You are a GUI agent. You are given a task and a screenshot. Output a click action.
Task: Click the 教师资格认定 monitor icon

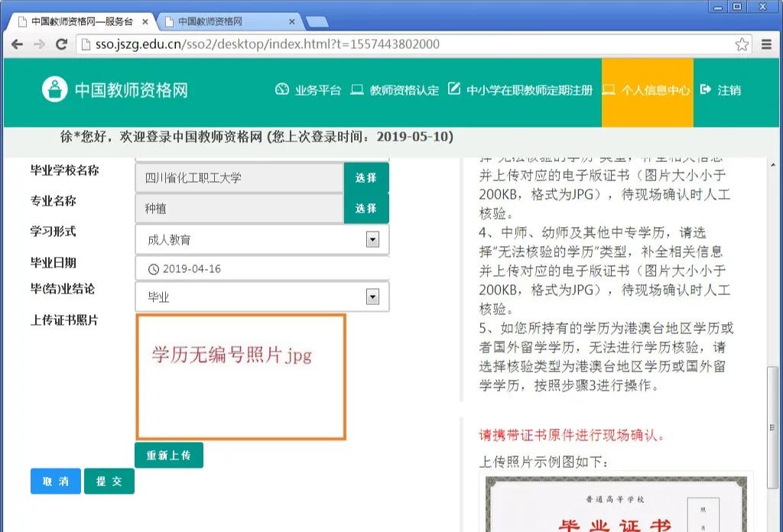356,89
